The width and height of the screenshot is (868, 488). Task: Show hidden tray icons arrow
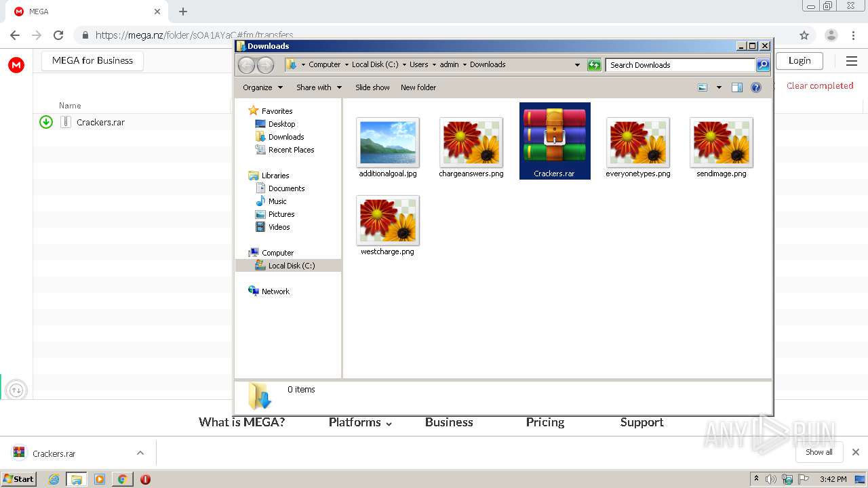(756, 479)
